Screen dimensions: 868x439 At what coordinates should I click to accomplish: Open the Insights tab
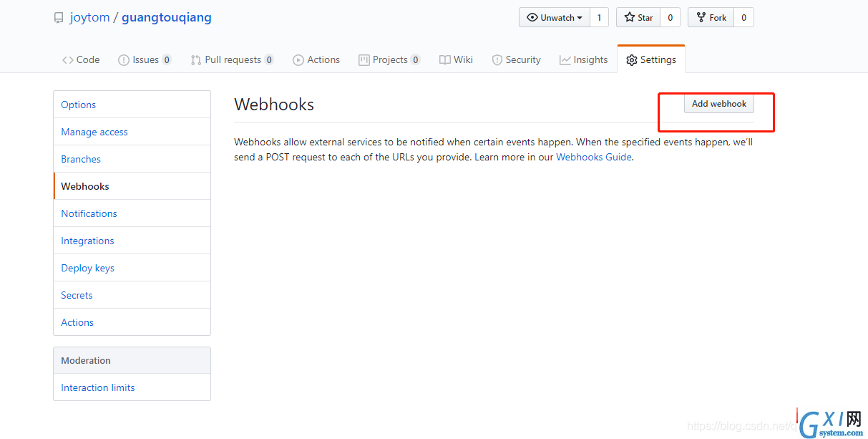point(583,59)
